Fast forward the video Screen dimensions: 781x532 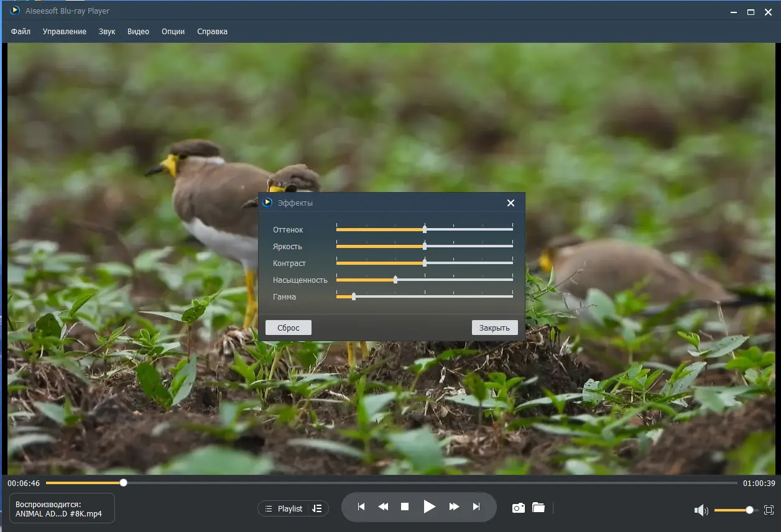[x=454, y=507]
